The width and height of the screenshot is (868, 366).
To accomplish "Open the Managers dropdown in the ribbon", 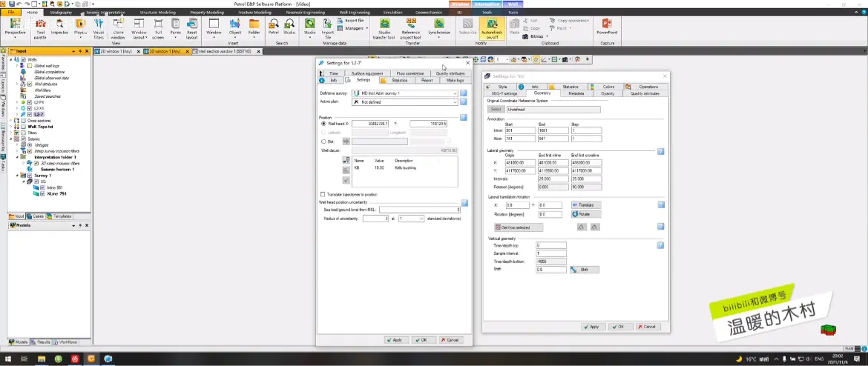I will tap(353, 27).
